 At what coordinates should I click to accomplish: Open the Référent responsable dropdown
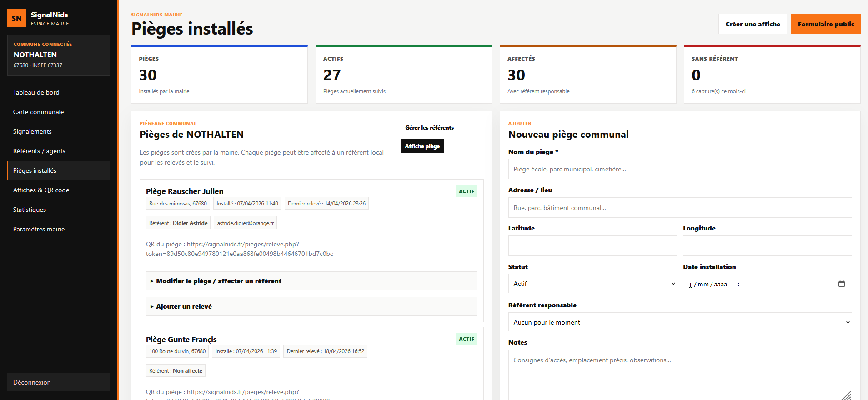[680, 322]
